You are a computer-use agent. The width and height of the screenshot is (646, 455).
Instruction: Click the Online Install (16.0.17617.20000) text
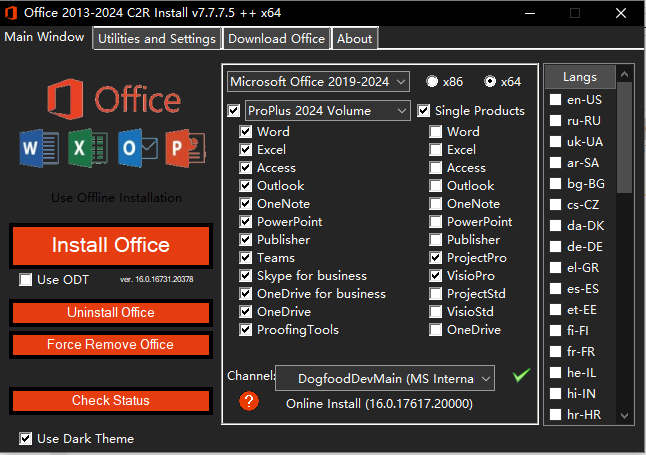click(379, 403)
